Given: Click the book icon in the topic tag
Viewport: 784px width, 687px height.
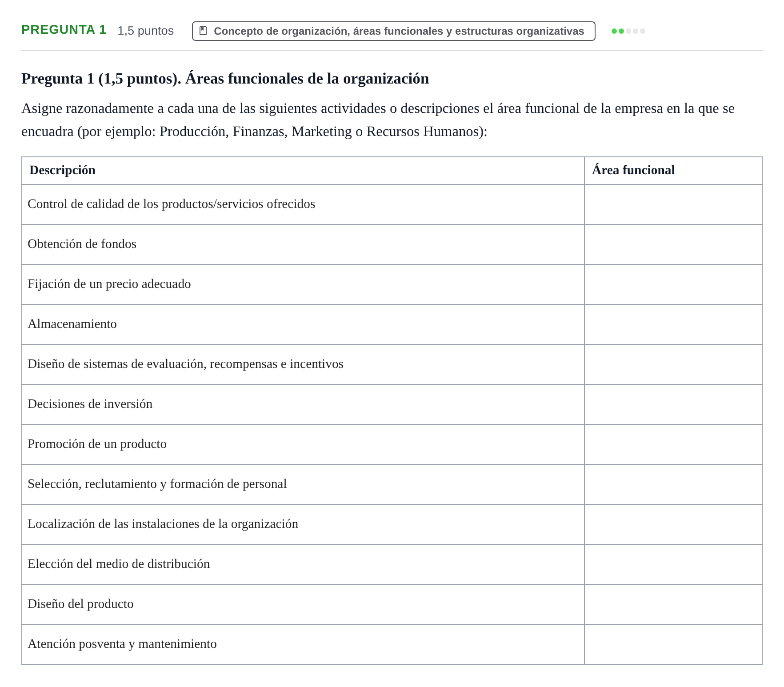Looking at the screenshot, I should pyautogui.click(x=203, y=31).
